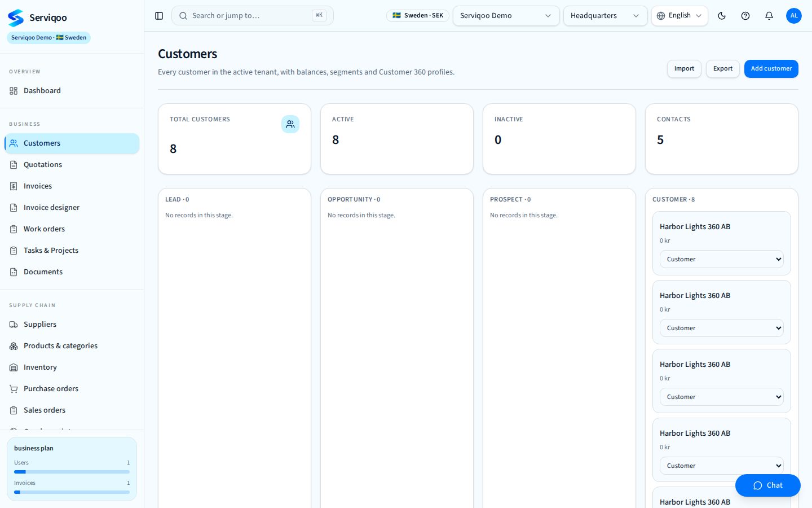Toggle dark mode with the moon icon
Image resolution: width=812 pixels, height=508 pixels.
(722, 16)
